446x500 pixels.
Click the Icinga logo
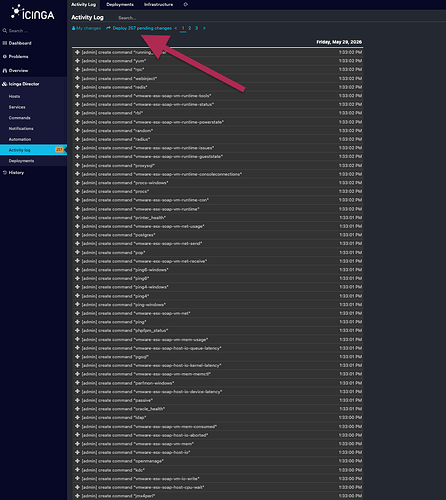pyautogui.click(x=32, y=13)
